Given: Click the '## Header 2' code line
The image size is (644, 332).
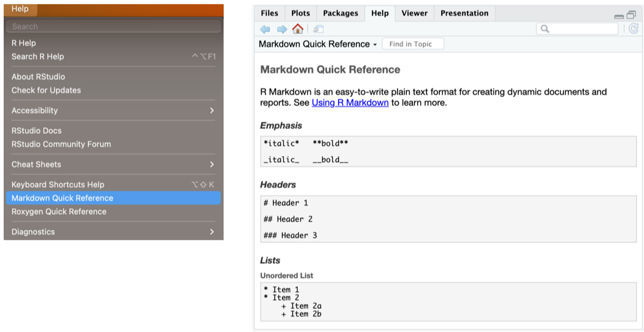Looking at the screenshot, I should point(288,219).
